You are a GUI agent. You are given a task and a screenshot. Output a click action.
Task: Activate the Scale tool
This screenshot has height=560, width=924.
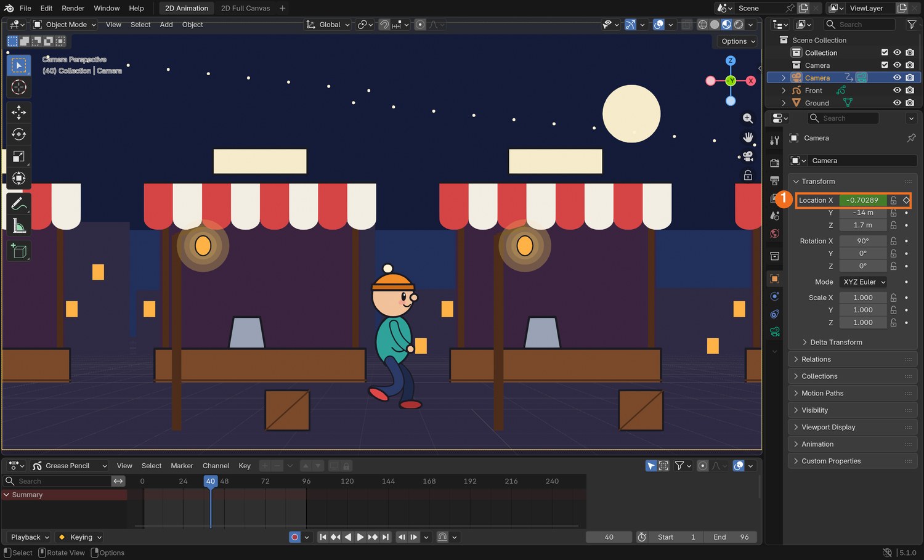pyautogui.click(x=18, y=156)
